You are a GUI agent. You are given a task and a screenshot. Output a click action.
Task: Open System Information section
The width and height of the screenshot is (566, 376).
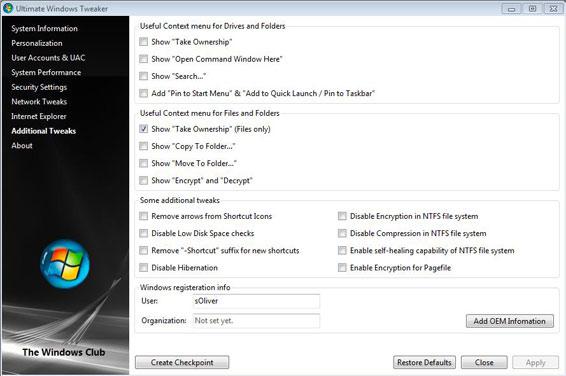pos(44,29)
